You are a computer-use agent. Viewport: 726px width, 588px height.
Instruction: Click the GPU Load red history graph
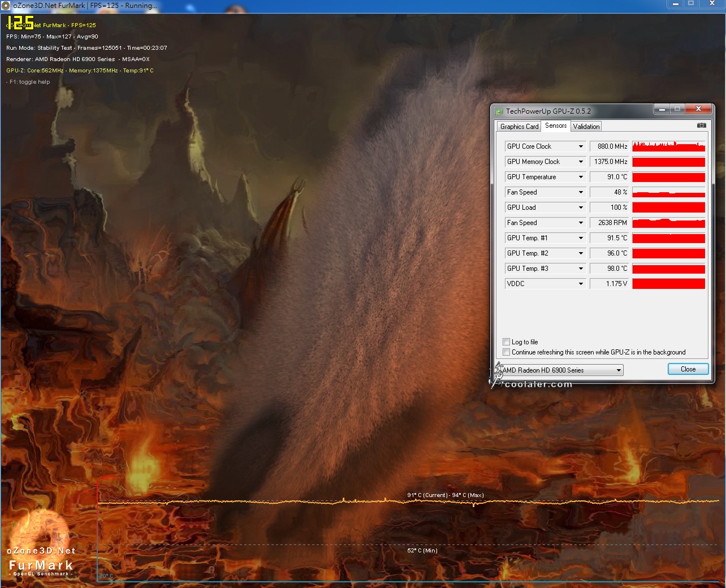668,207
